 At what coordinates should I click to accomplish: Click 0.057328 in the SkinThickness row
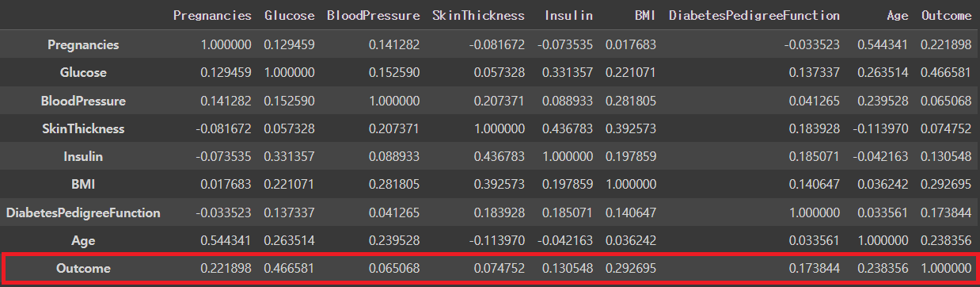click(289, 128)
